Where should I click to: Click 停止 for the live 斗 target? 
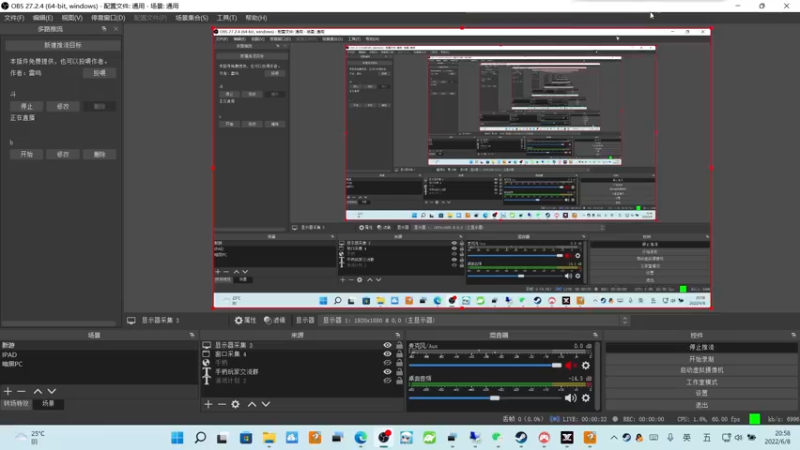[27, 107]
